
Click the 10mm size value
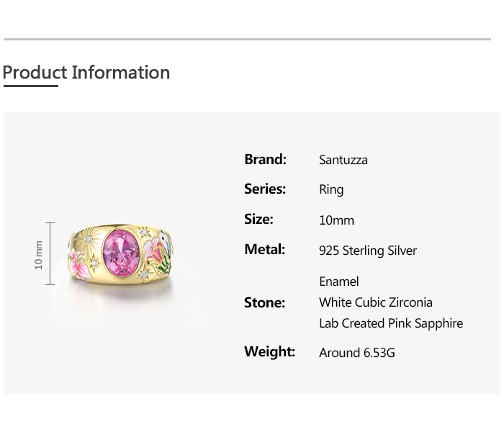point(336,220)
